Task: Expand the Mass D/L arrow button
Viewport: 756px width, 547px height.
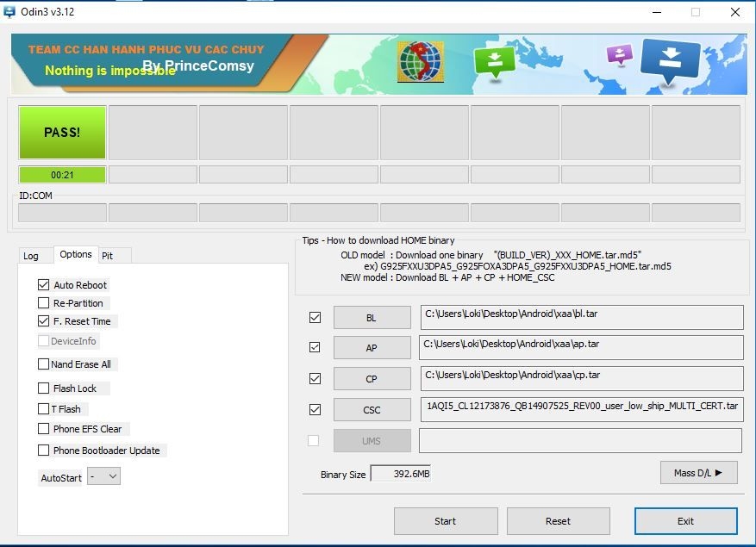Action: (698, 472)
